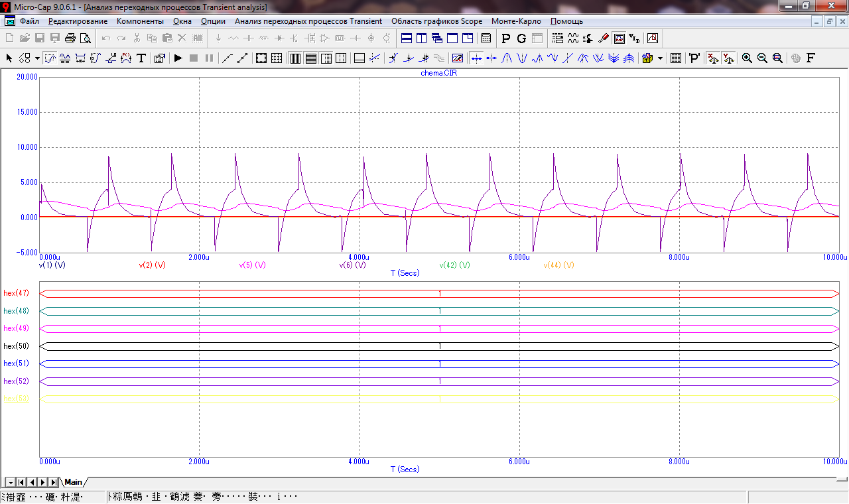Open the Монте-Карло menu

(x=516, y=21)
